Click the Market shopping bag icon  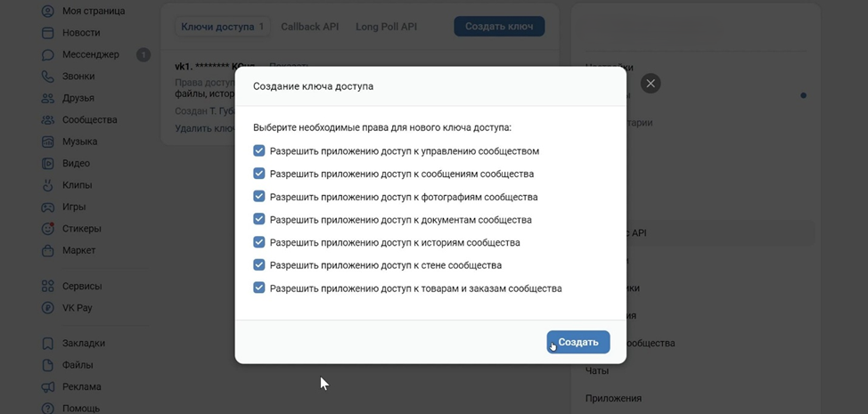coord(47,250)
